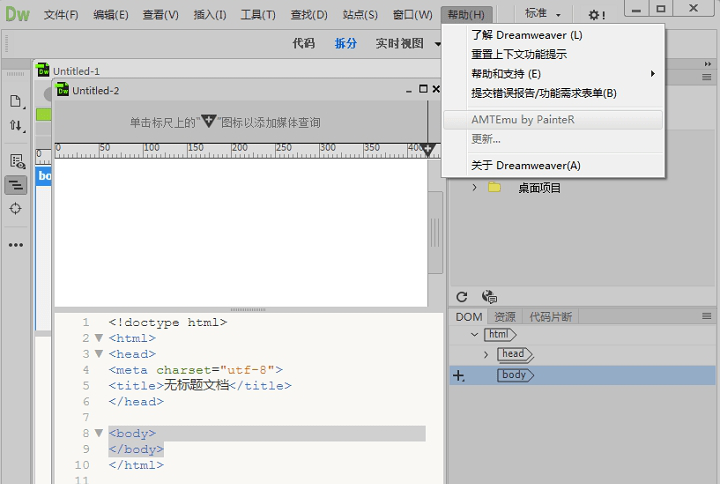Viewport: 720px width, 503px height.
Task: Click the plus add element icon beside body
Action: [x=458, y=376]
